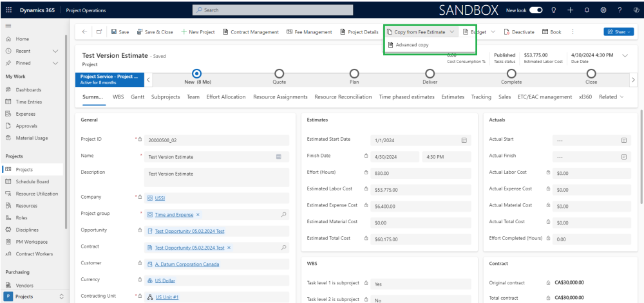644x303 pixels.
Task: Switch to the Gantt tab
Action: point(138,97)
